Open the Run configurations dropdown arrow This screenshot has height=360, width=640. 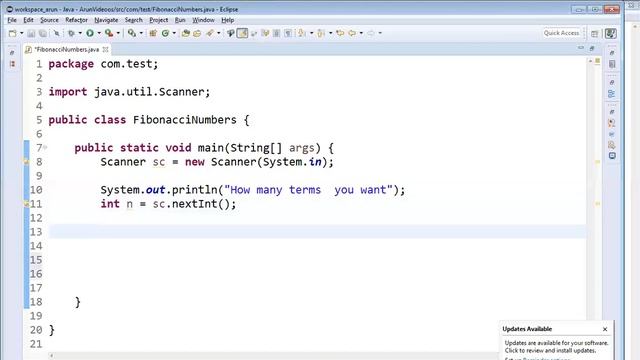(99, 33)
